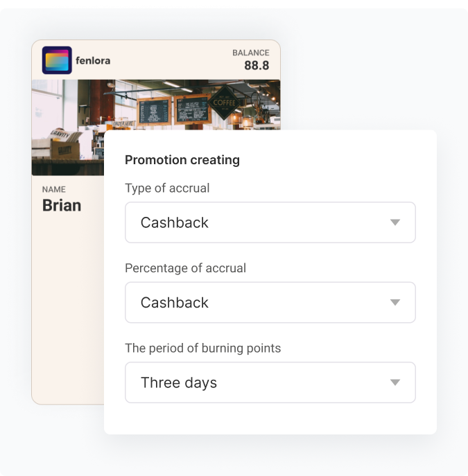Click arrow icon beside Three days
This screenshot has height=476, width=468.
(x=395, y=382)
